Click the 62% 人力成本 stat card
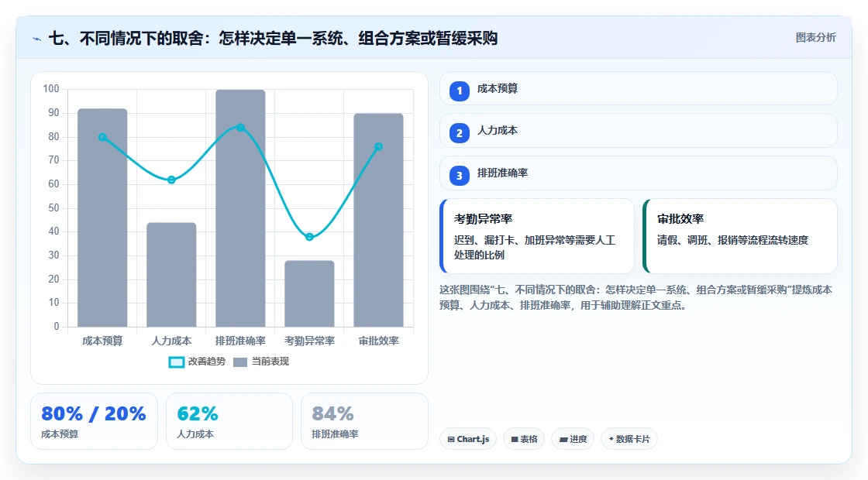 [229, 421]
